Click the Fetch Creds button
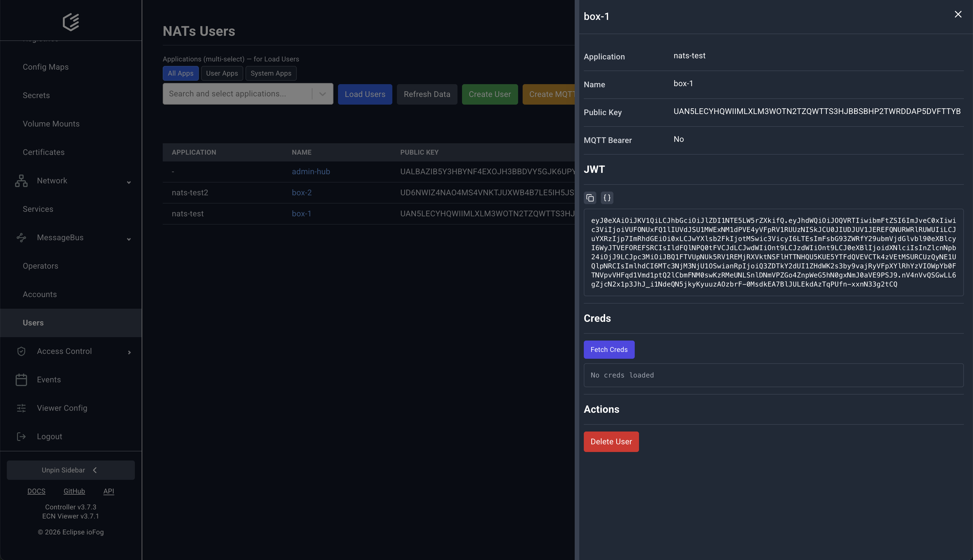The image size is (973, 560). coord(609,350)
